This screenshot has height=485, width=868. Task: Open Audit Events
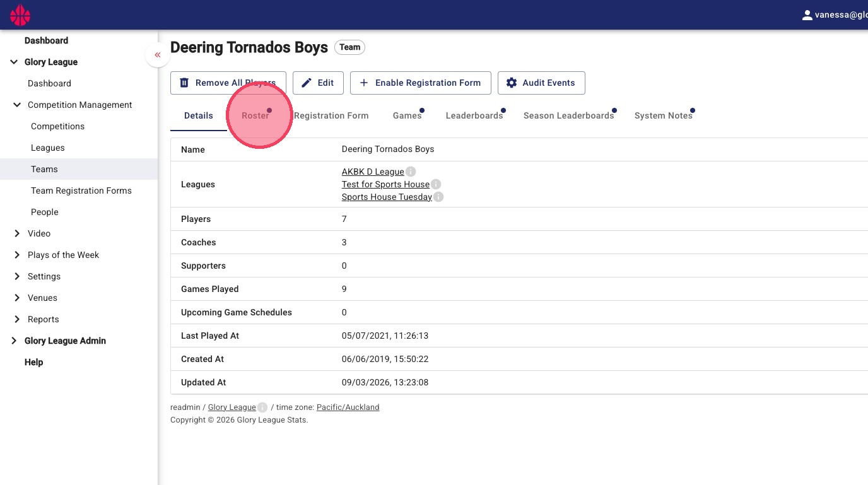click(x=541, y=83)
